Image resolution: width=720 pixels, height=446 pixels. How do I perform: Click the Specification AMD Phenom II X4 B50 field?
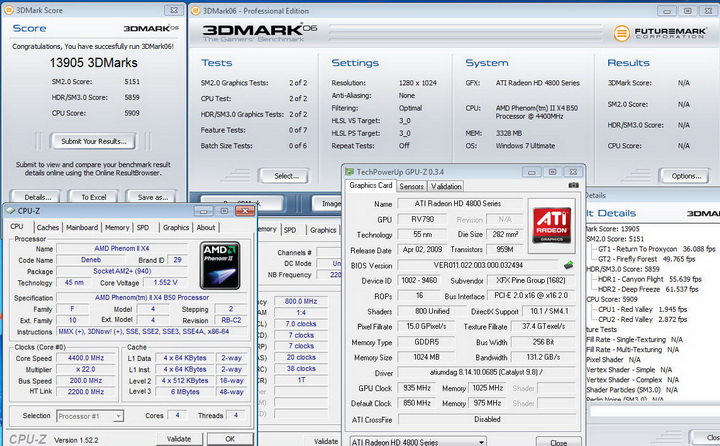coord(152,298)
